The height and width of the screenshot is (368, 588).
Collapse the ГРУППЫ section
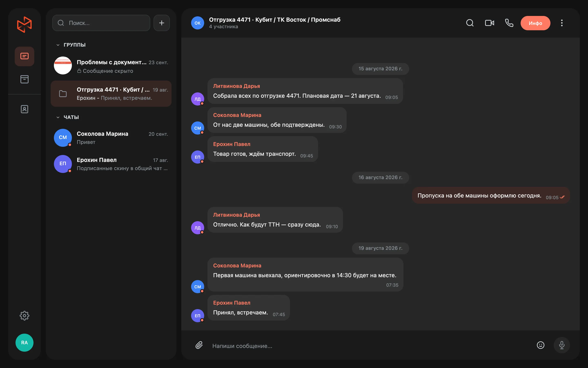coord(71,45)
